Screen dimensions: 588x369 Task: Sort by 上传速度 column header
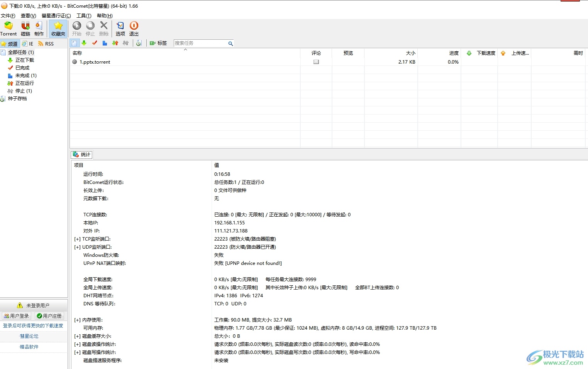click(515, 53)
